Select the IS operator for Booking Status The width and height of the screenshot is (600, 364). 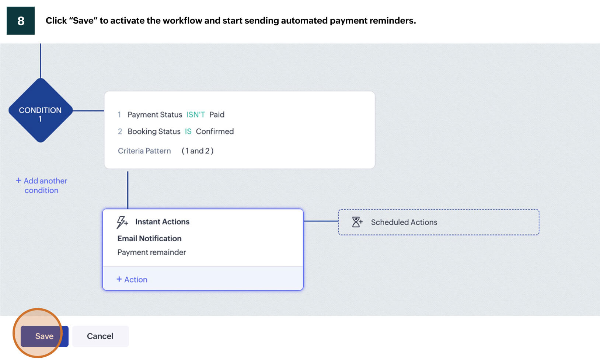click(x=188, y=131)
